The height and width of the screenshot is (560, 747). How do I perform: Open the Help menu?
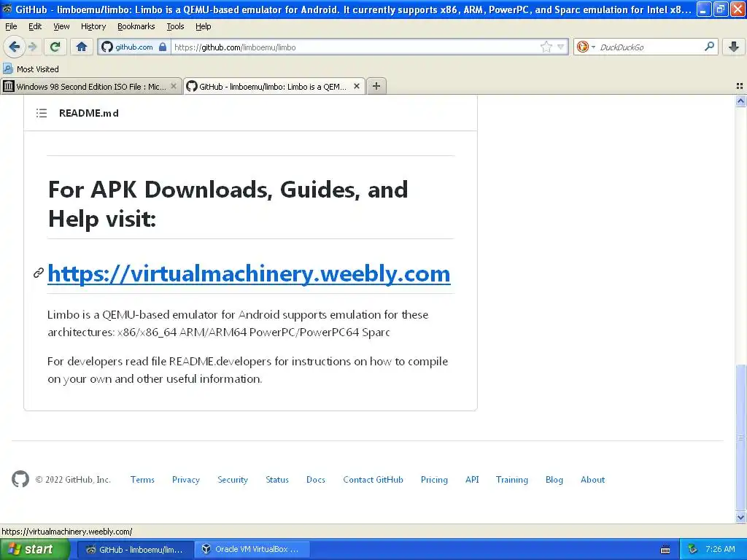tap(203, 26)
